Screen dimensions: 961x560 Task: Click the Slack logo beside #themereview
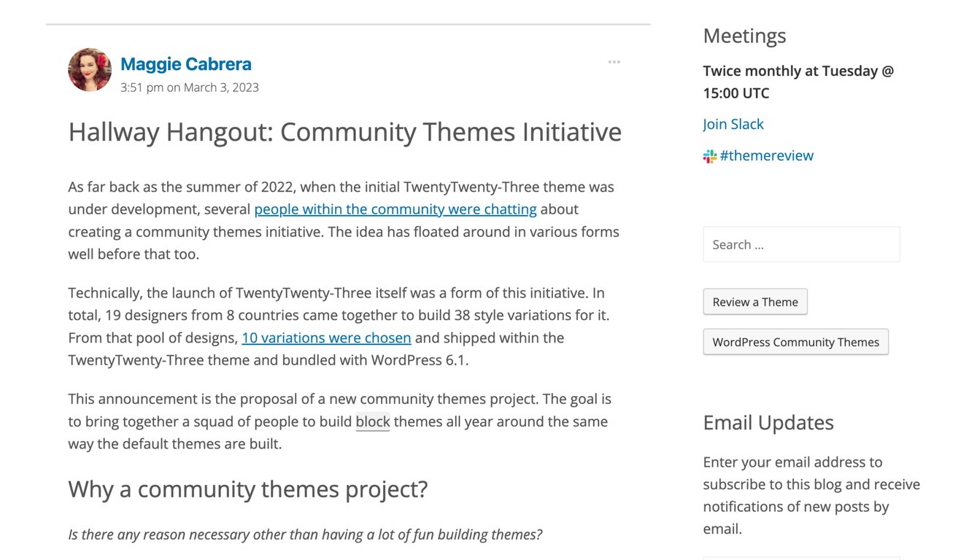(709, 155)
